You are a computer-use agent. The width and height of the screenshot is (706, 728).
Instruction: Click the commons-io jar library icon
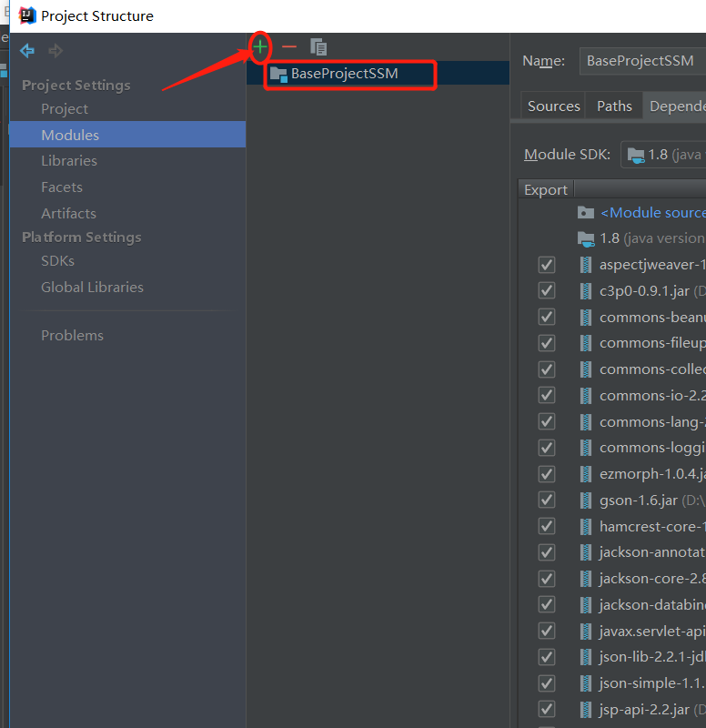pyautogui.click(x=586, y=396)
